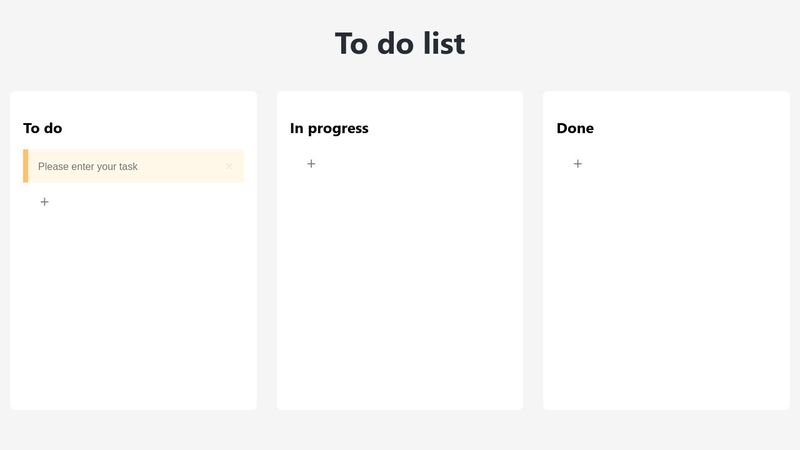Add a new task in To do column
Image resolution: width=800 pixels, height=450 pixels.
pos(44,202)
